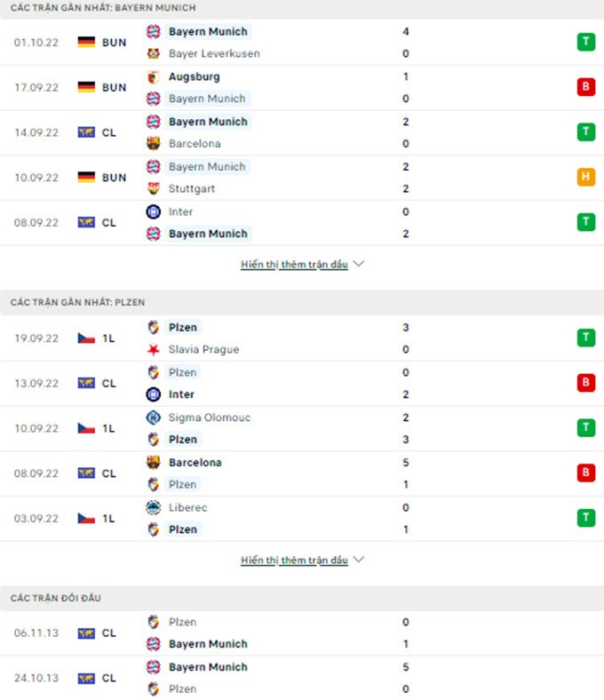Open 24.10.13 Bayern Munich vs Plzen match
The image size is (604, 700).
coord(302,678)
